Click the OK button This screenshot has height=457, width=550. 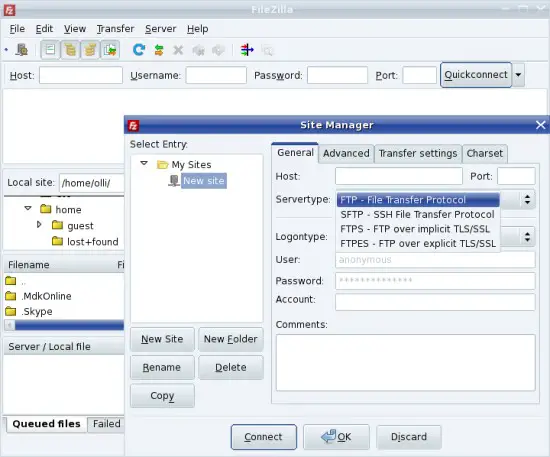(x=336, y=437)
